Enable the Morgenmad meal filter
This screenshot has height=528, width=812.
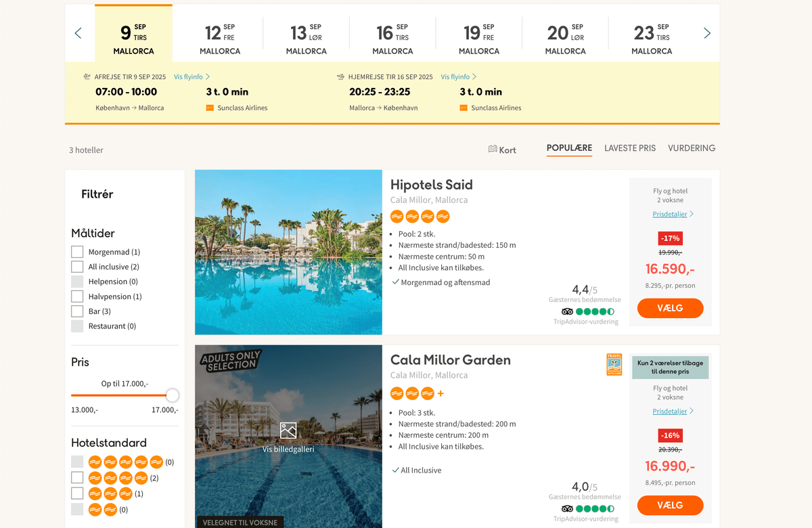(x=77, y=252)
